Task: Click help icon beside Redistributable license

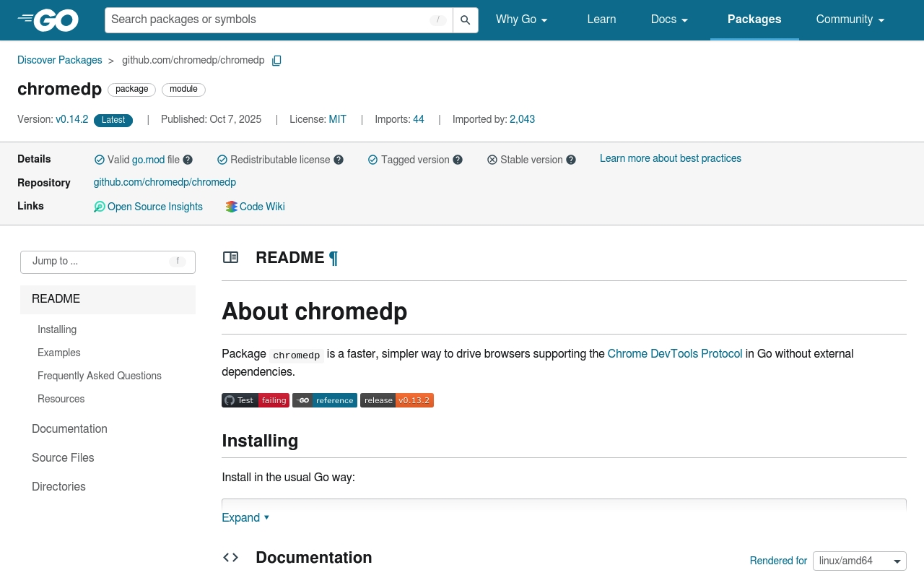Action: pos(339,160)
